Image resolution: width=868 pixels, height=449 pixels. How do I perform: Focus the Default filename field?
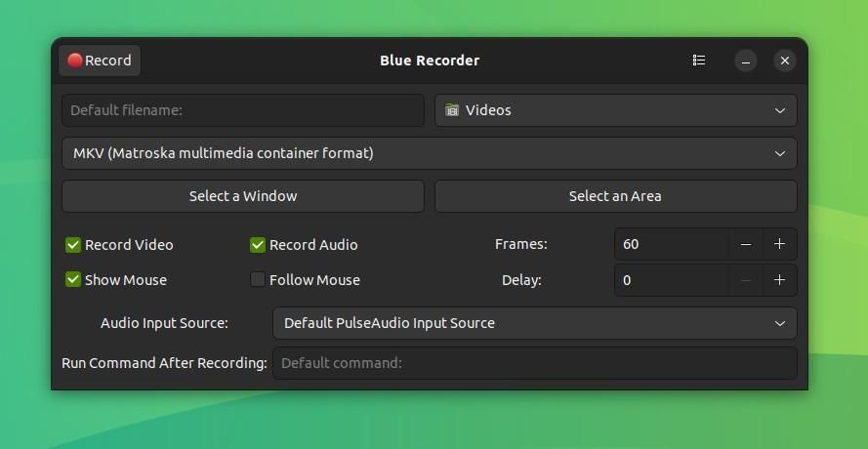[x=243, y=110]
